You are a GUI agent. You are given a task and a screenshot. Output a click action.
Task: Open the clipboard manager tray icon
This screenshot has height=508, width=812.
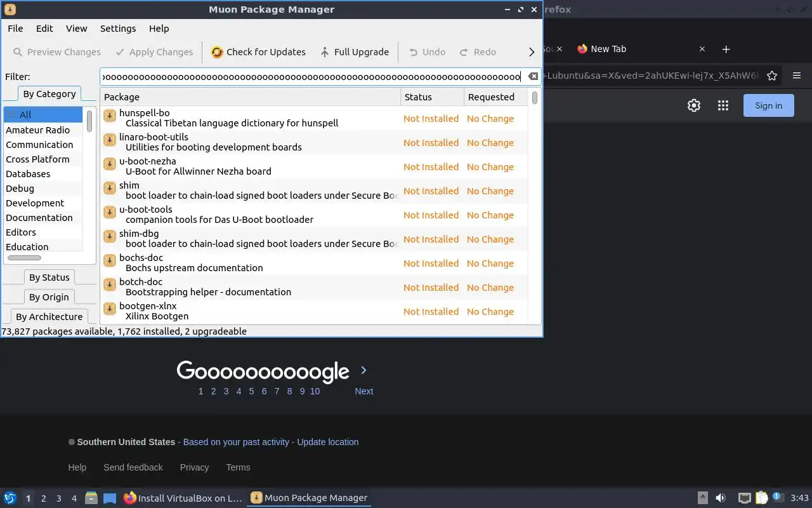coord(761,498)
